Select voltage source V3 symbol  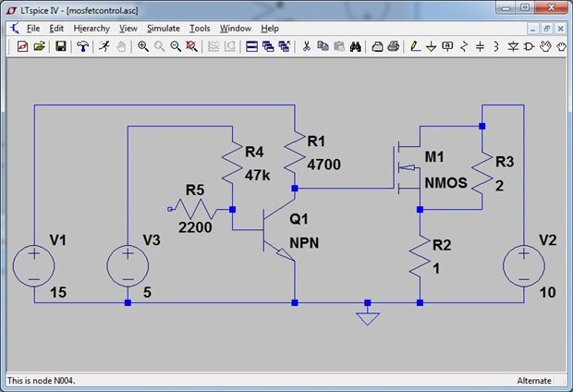point(128,266)
